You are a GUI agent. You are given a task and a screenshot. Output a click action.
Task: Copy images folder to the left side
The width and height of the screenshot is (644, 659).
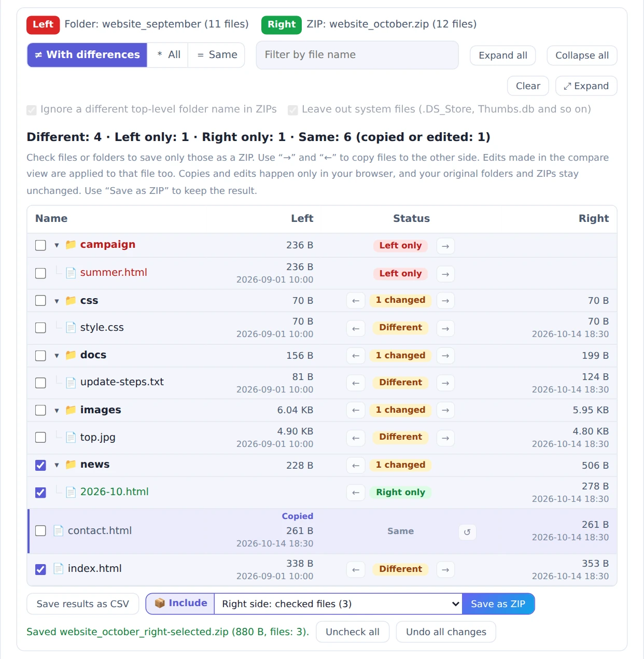pyautogui.click(x=356, y=410)
